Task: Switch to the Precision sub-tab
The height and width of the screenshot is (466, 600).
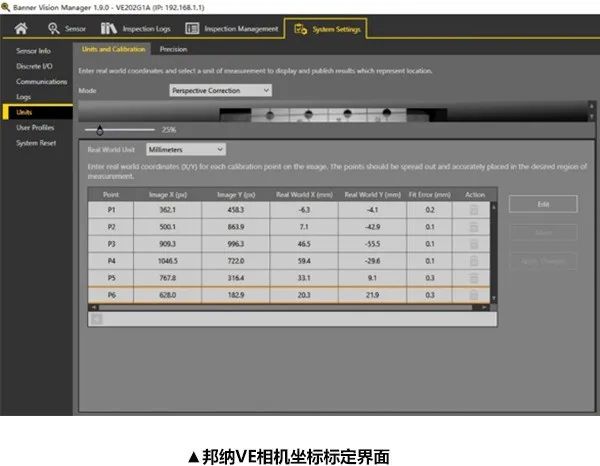Action: (x=173, y=49)
